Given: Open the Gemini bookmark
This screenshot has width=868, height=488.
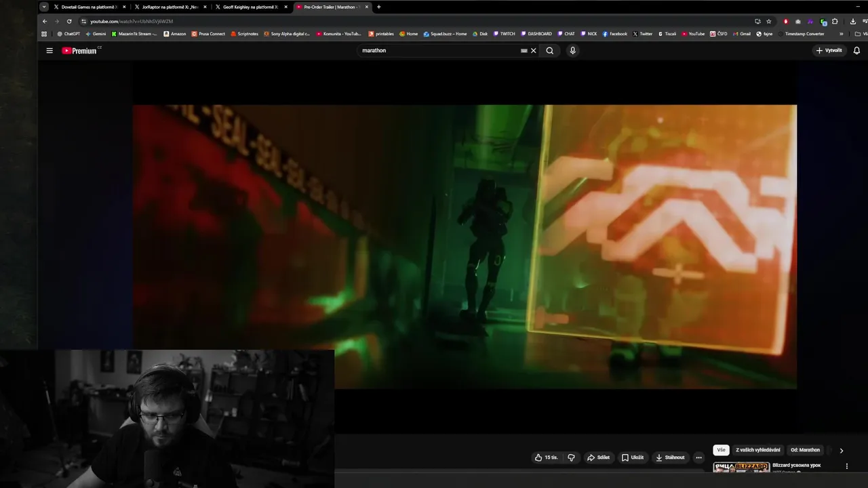Looking at the screenshot, I should (96, 34).
